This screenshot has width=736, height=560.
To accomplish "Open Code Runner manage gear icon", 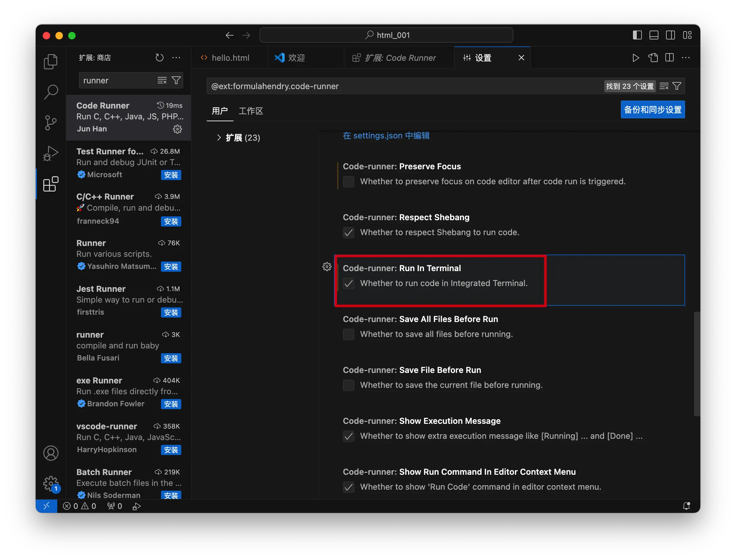I will (x=177, y=129).
